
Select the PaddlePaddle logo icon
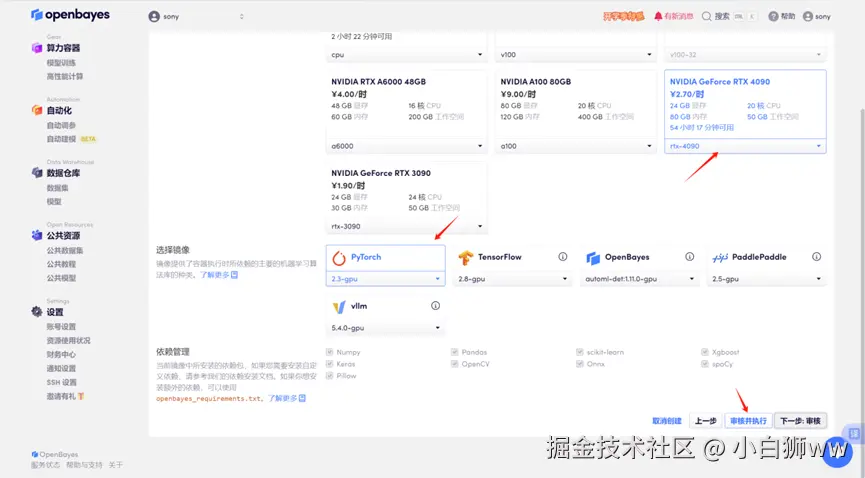tap(720, 258)
